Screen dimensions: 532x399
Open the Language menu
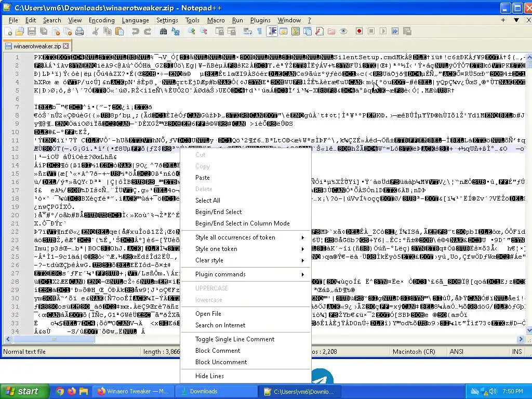[136, 20]
